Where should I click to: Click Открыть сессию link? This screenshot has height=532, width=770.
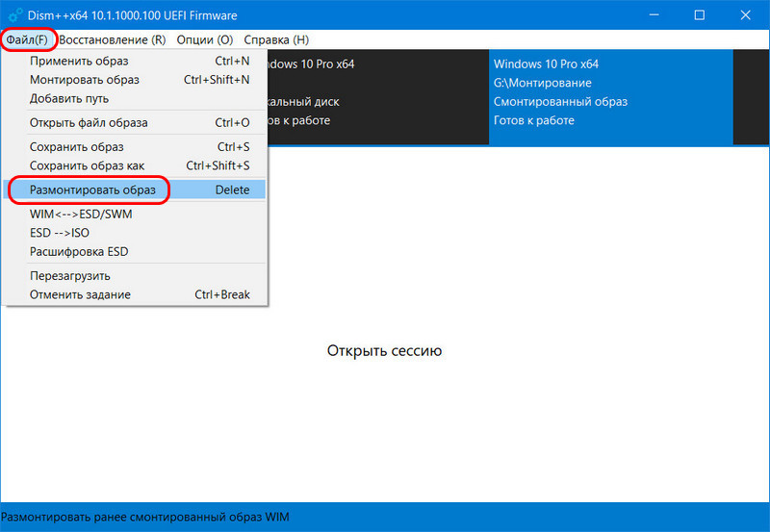pos(384,350)
